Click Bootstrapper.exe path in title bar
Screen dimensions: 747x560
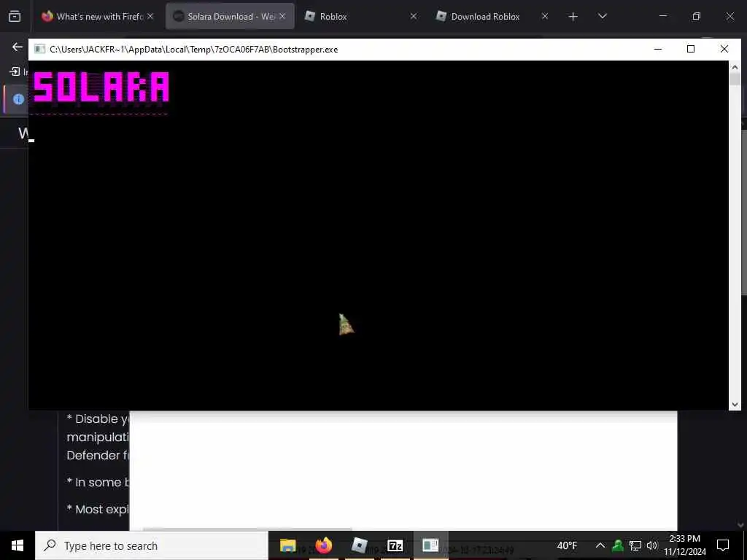coord(194,49)
